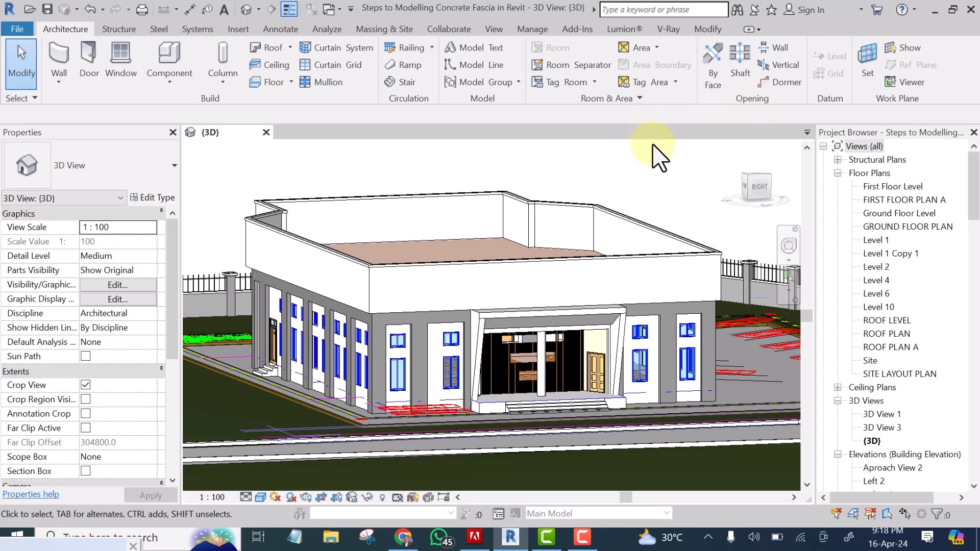Open the SITE LAYOUT PLAN view
Viewport: 980px width, 551px height.
pos(899,374)
